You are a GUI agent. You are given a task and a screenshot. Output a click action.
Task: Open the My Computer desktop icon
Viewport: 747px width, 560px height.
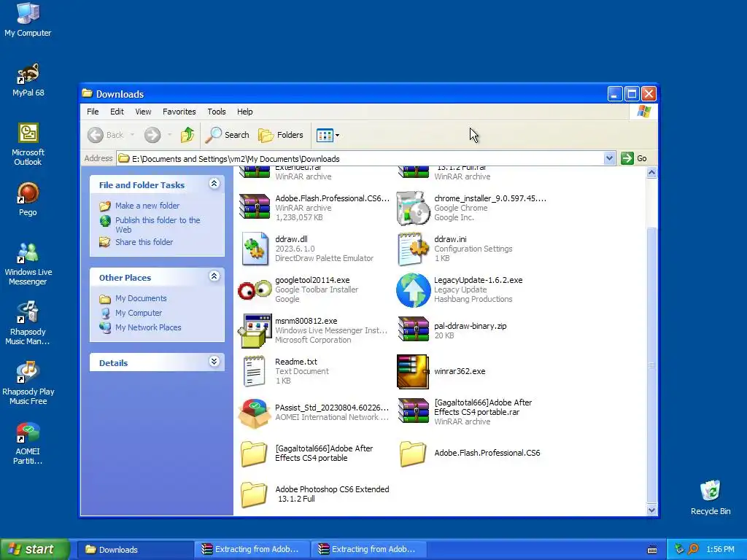coord(28,19)
